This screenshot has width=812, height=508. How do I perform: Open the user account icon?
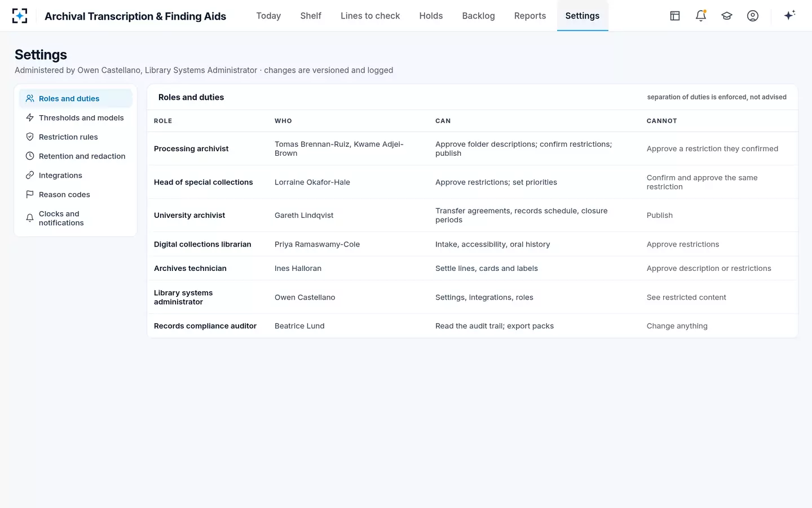(x=753, y=16)
